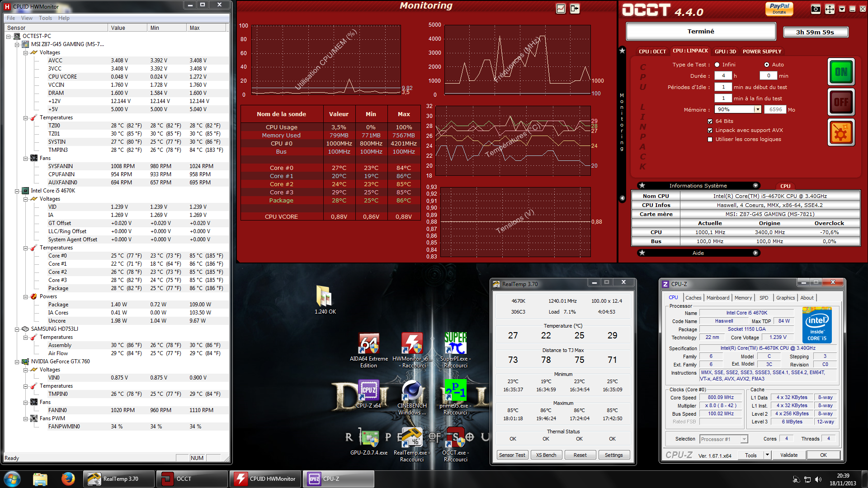868x488 pixels.
Task: Click the OCCT screenshot camera icon
Action: 816,9
